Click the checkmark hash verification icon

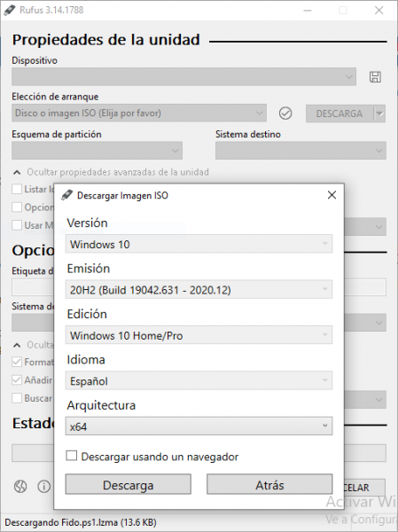285,113
